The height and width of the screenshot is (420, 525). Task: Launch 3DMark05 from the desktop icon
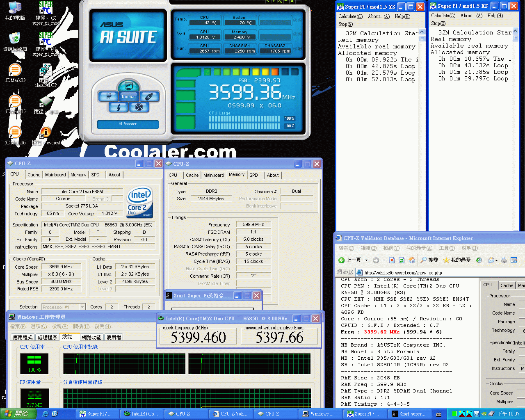click(x=14, y=100)
